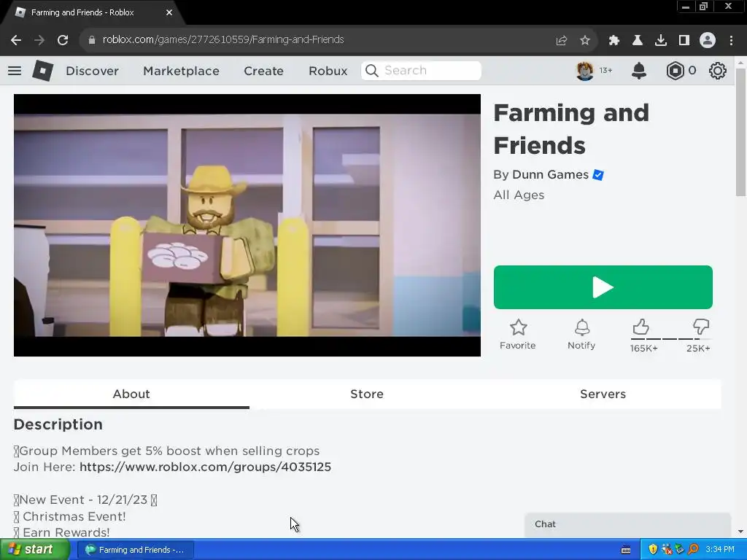Favorite the Farming and Friends game

click(x=518, y=334)
